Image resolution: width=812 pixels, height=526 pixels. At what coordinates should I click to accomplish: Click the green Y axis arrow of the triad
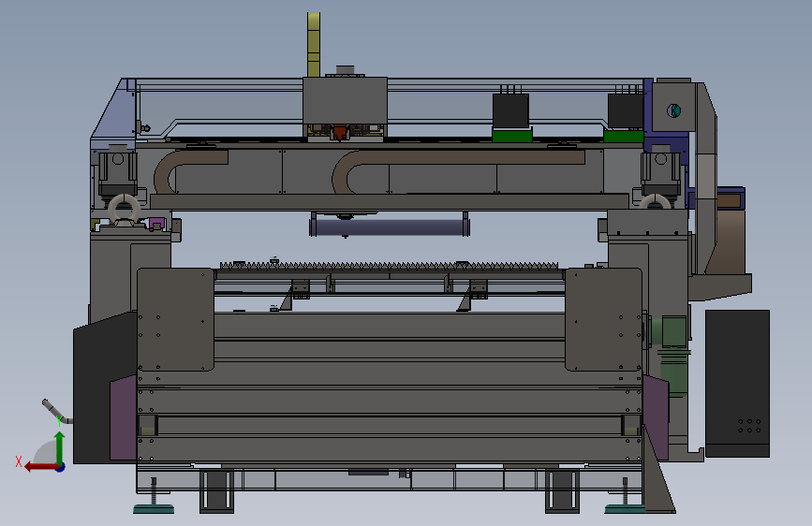point(60,446)
